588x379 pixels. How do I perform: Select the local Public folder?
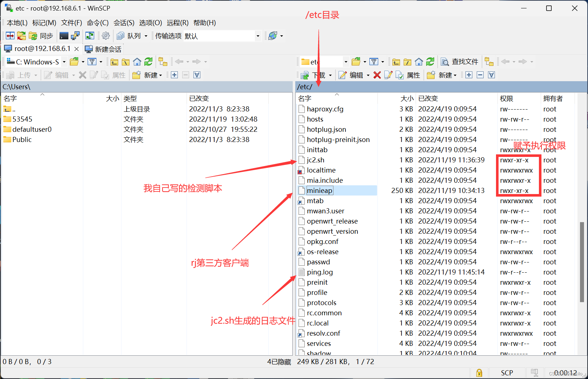pos(22,139)
